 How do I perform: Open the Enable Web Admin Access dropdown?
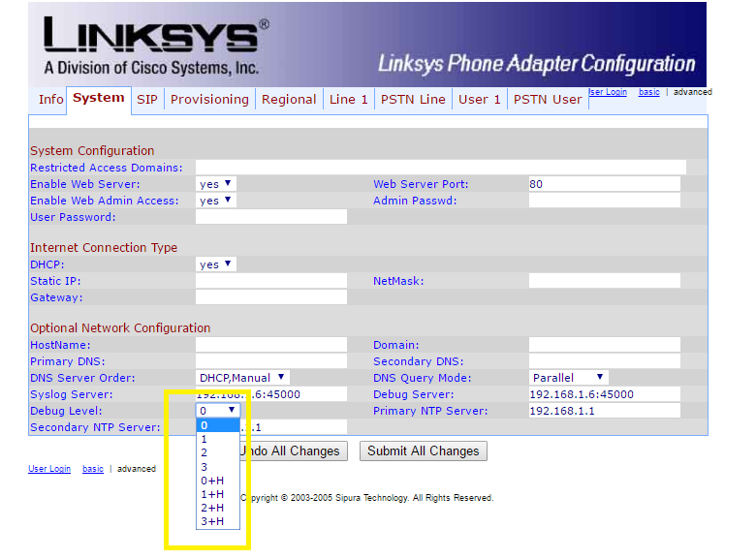coord(216,200)
